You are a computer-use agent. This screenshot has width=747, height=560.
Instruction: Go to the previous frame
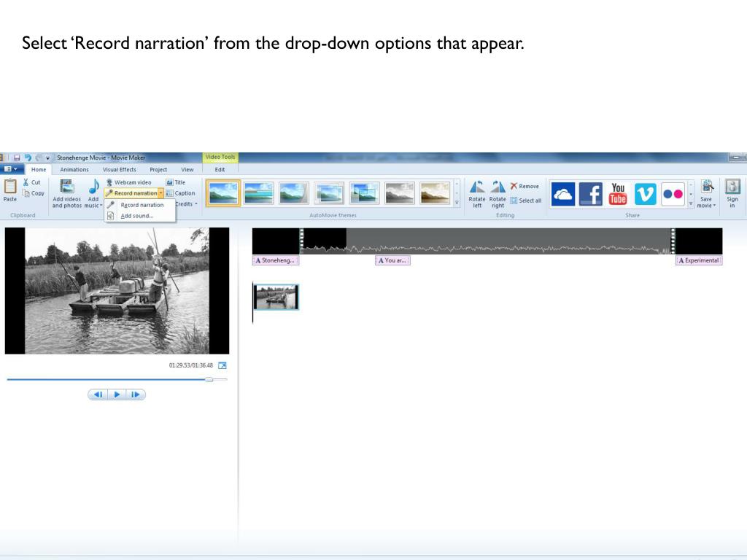point(98,394)
